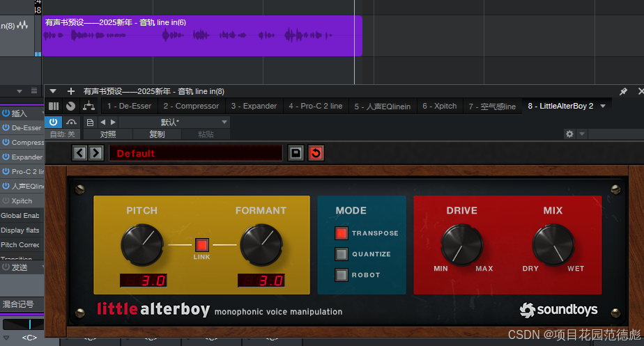Toggle the Inserts (插入) power button

pos(6,113)
